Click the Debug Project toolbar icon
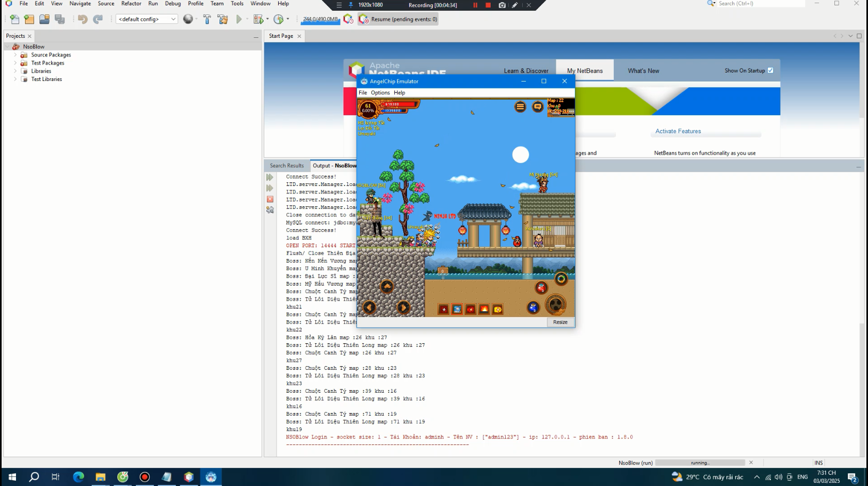The height and width of the screenshot is (486, 868). 258,19
